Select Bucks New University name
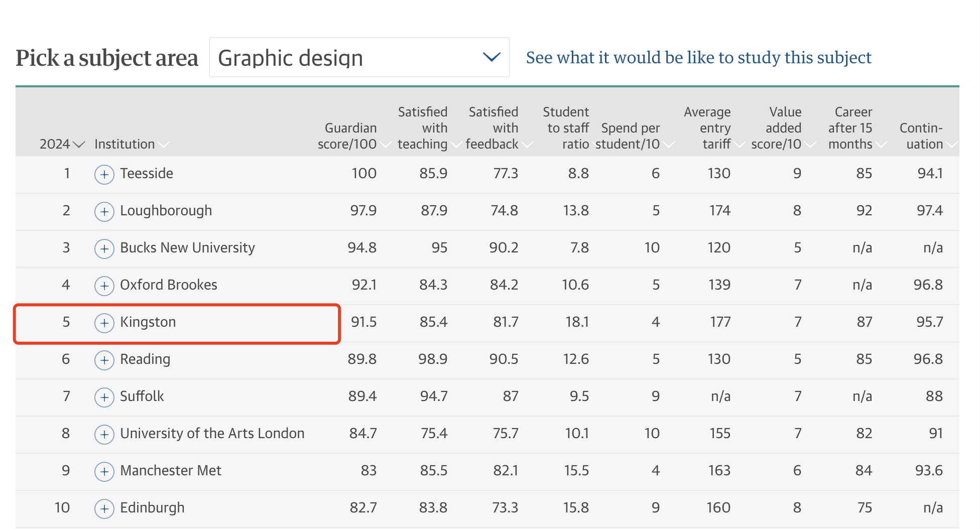The image size is (980, 529). [187, 248]
